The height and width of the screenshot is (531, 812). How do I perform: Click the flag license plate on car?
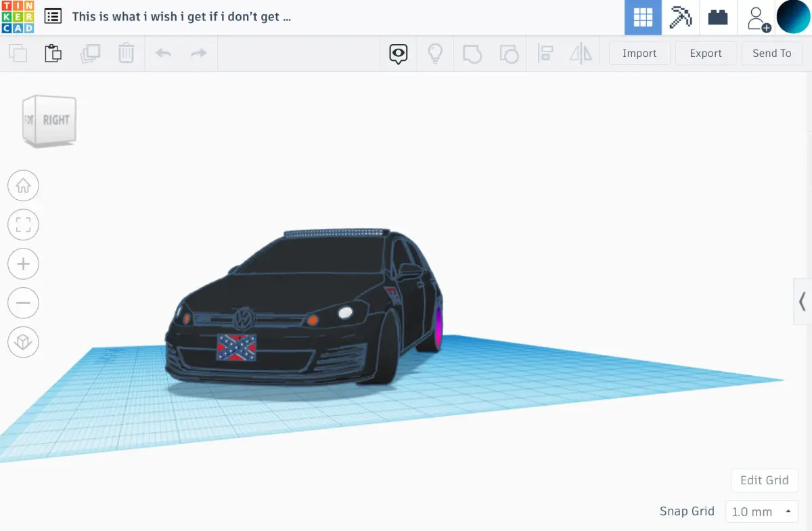pyautogui.click(x=236, y=347)
